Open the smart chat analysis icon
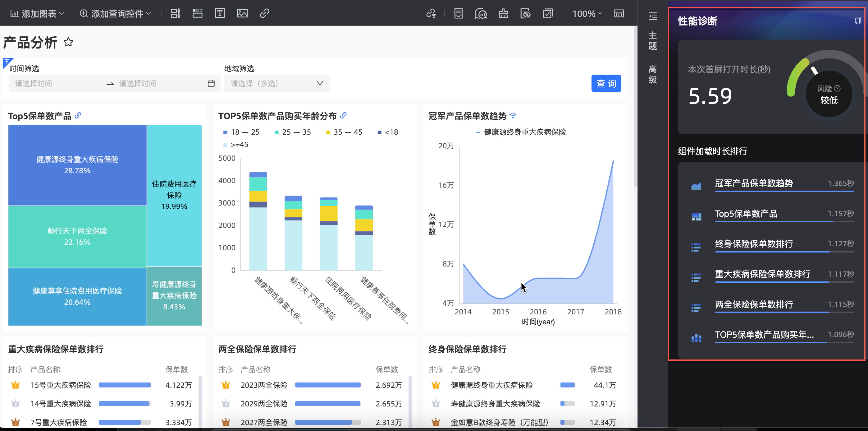Image resolution: width=868 pixels, height=431 pixels. [x=481, y=13]
